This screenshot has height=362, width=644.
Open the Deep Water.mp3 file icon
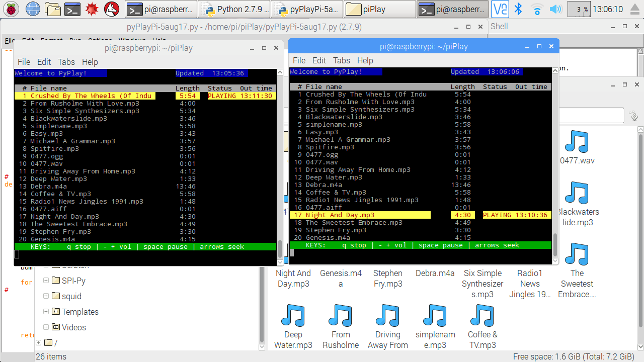pyautogui.click(x=293, y=316)
